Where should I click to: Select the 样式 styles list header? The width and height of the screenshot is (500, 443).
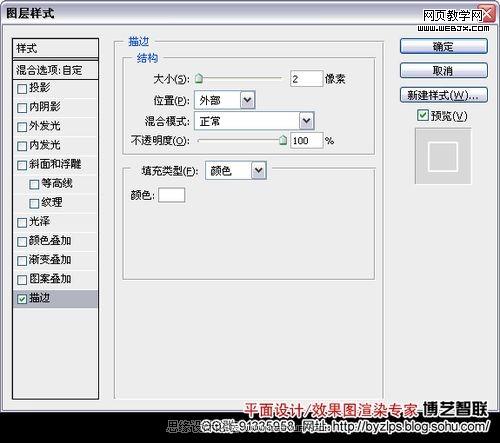pyautogui.click(x=55, y=49)
